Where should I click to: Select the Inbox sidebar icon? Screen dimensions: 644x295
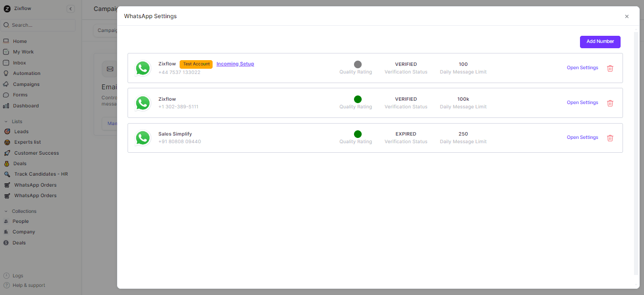point(6,63)
